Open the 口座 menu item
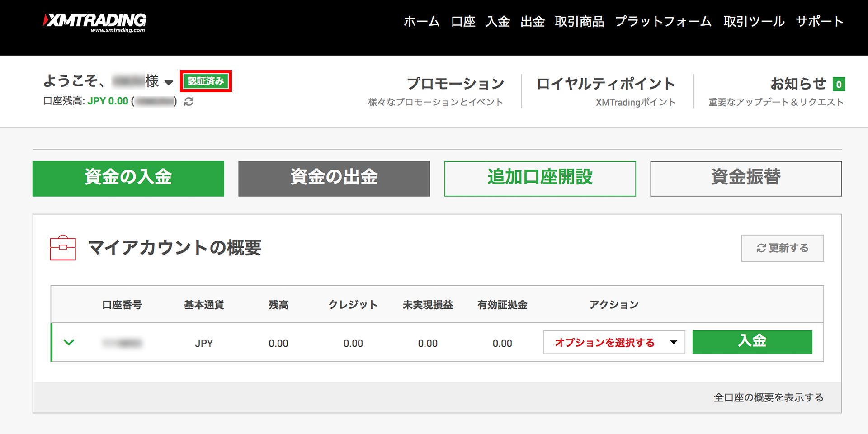This screenshot has height=434, width=868. [463, 22]
